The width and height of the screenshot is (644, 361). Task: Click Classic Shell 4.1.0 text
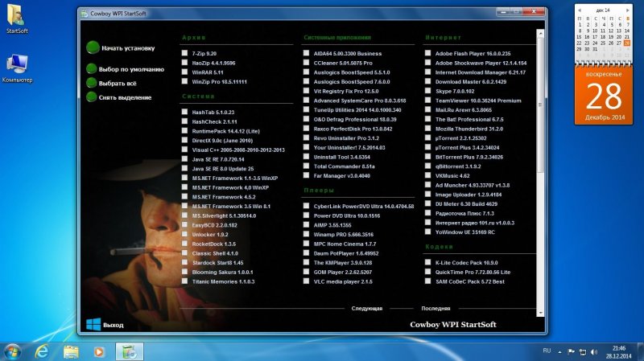(215, 253)
